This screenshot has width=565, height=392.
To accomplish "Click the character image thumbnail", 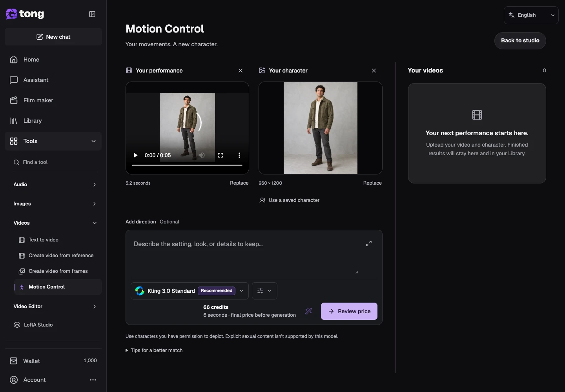I will click(321, 128).
